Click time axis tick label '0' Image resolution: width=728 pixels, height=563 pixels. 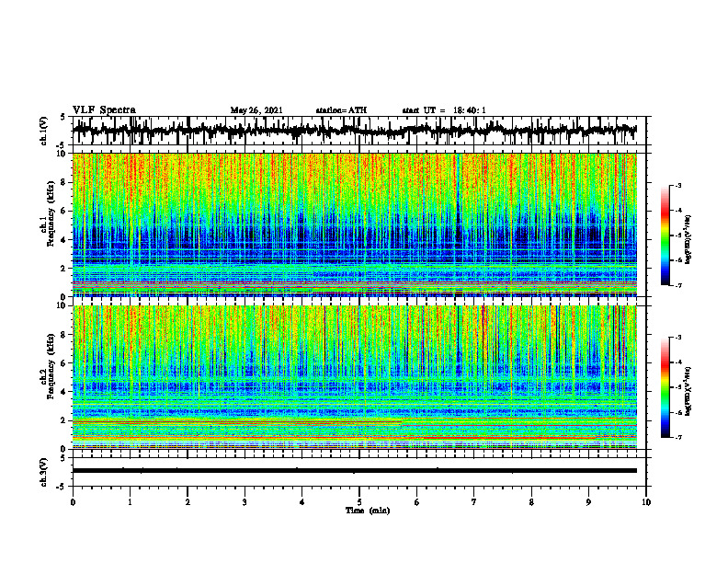pyautogui.click(x=73, y=502)
